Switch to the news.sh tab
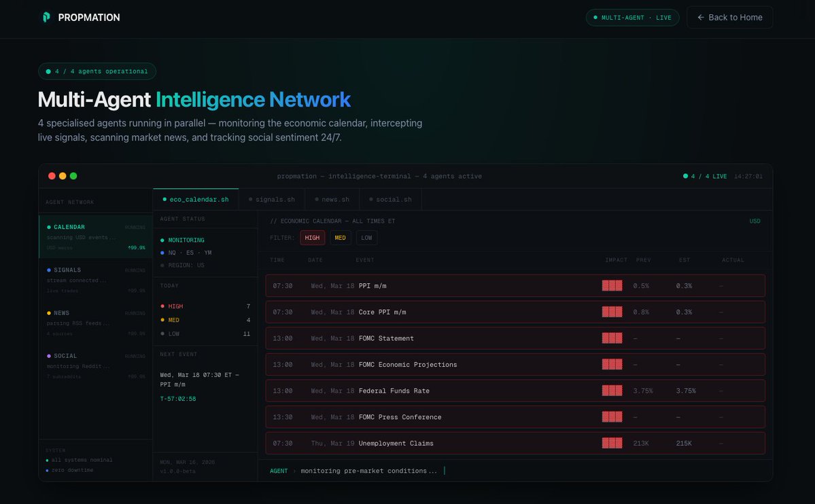 (x=332, y=200)
